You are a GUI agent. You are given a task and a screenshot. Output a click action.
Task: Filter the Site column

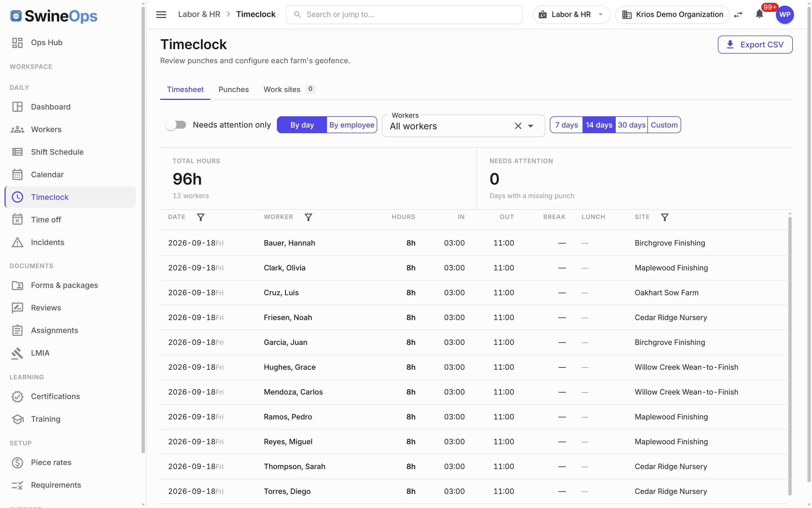[664, 217]
